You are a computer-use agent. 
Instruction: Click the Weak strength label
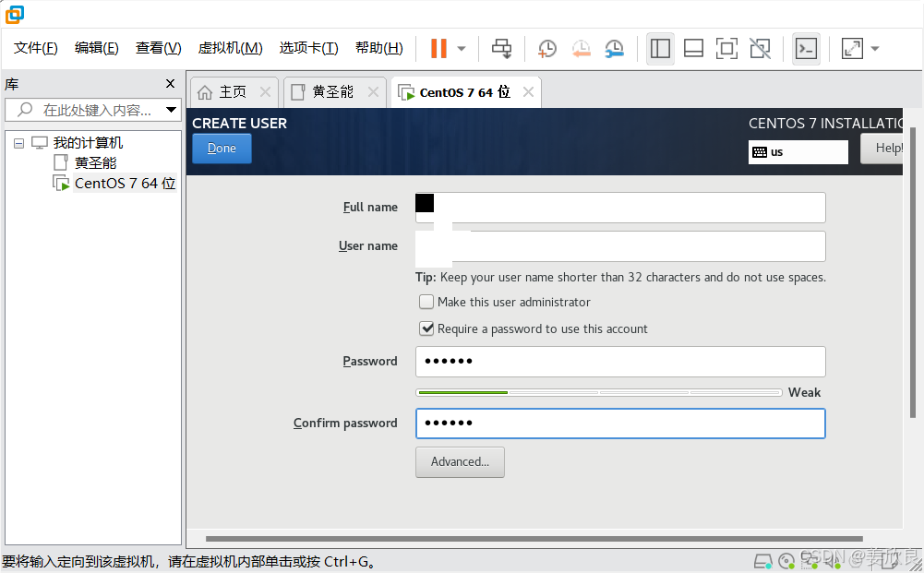(804, 392)
